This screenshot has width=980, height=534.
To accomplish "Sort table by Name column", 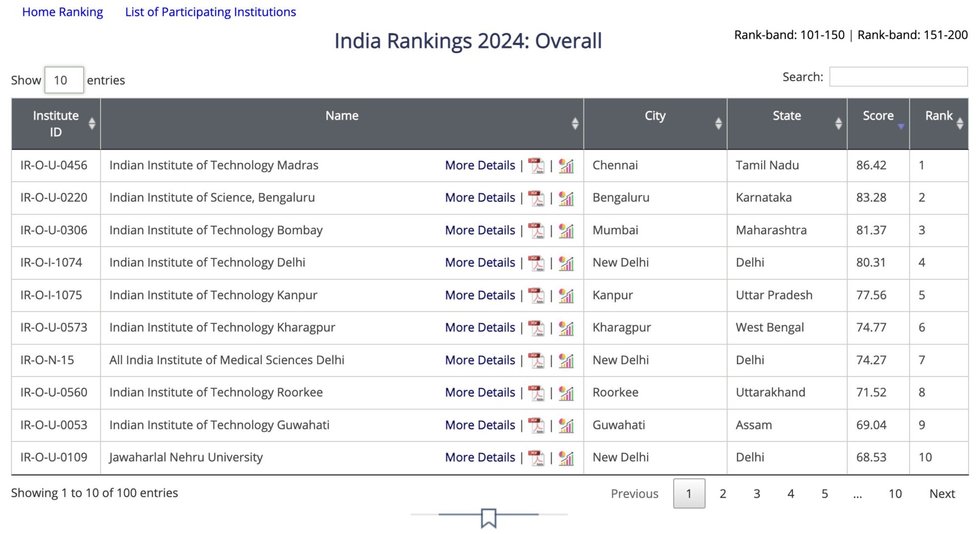I will (342, 124).
